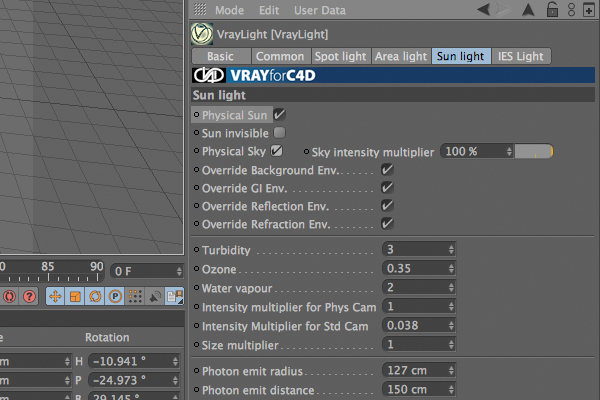Select the Sun light tab
Screen dimensions: 600x400
point(461,56)
